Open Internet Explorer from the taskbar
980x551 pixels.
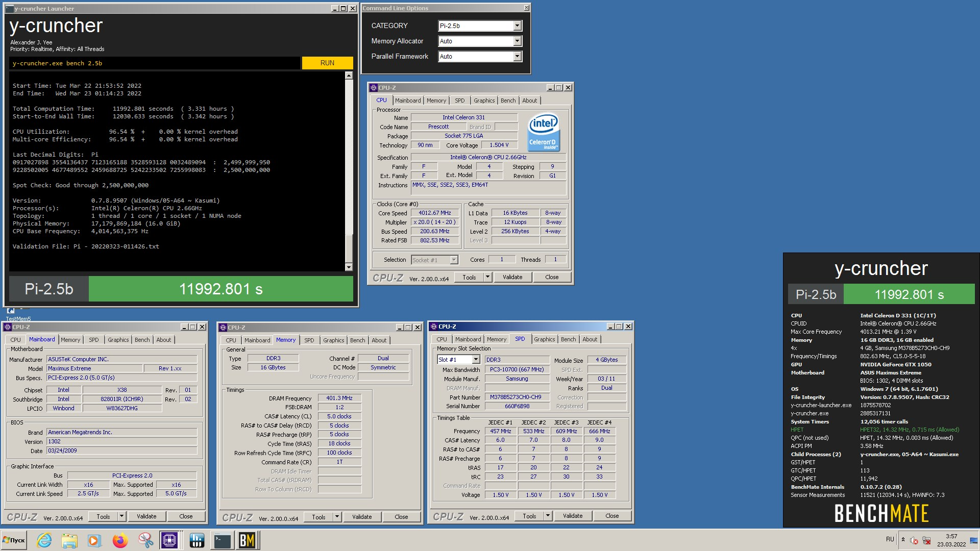pyautogui.click(x=44, y=540)
